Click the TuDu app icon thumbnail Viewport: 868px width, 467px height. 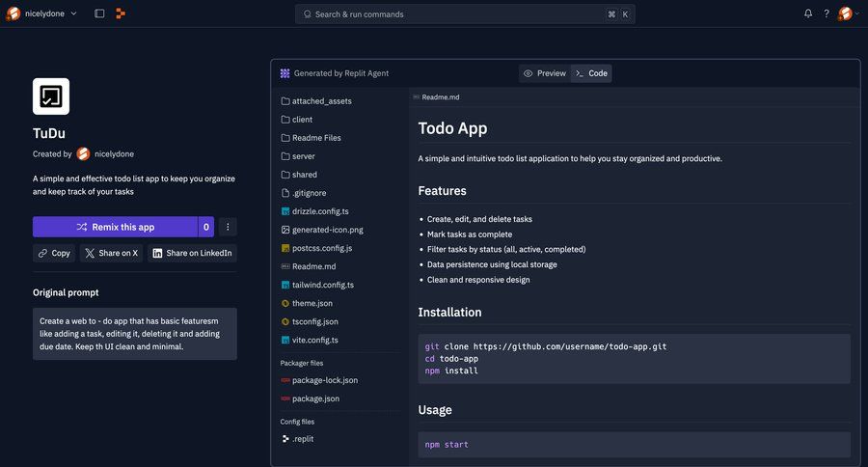pos(51,96)
